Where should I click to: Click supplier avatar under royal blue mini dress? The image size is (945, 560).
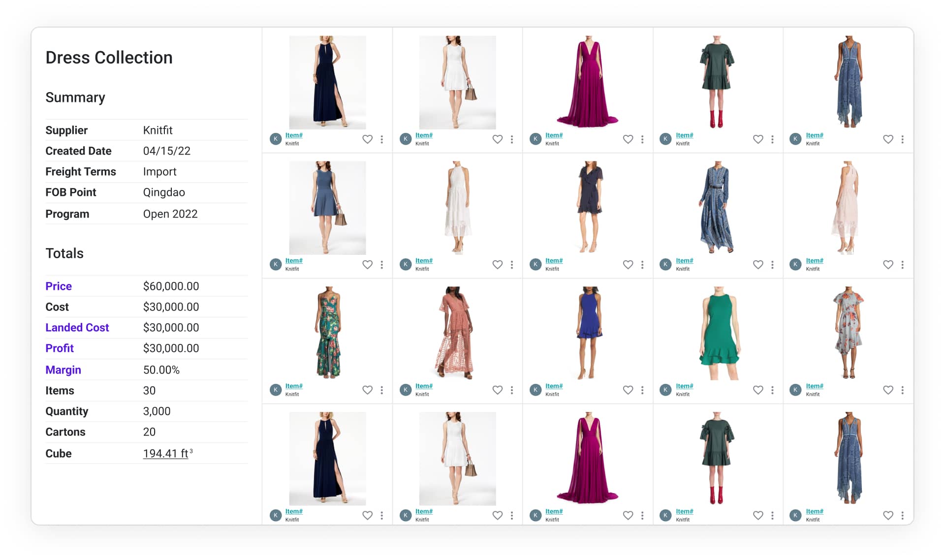(x=535, y=390)
